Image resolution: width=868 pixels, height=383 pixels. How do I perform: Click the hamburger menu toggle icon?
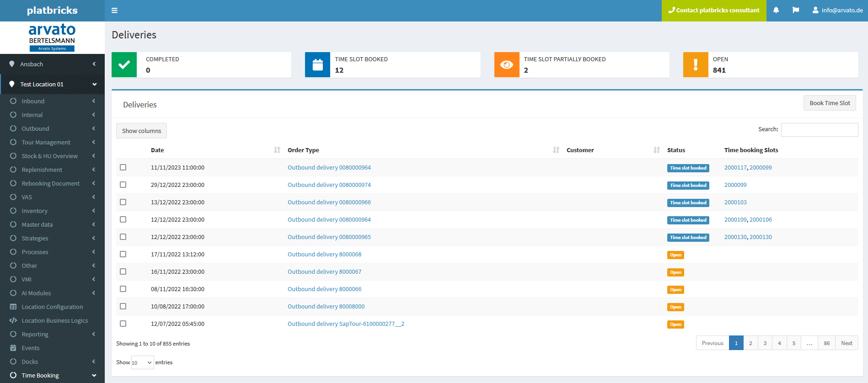pos(114,11)
